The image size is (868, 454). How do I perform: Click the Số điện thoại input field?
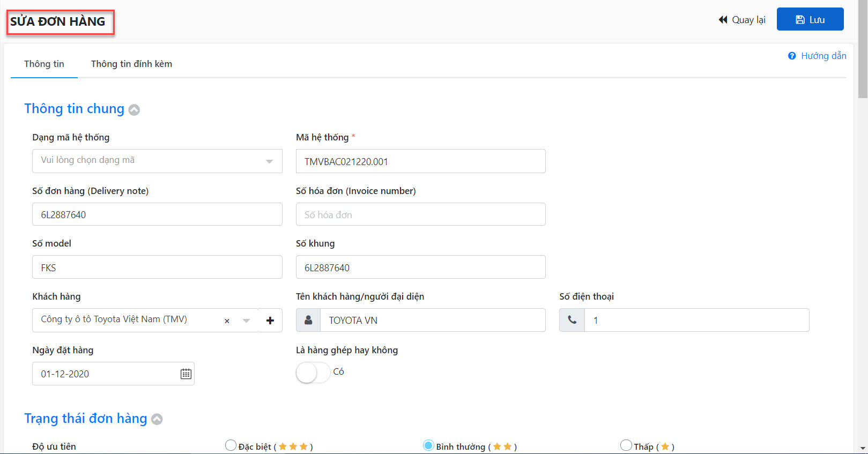coord(696,320)
